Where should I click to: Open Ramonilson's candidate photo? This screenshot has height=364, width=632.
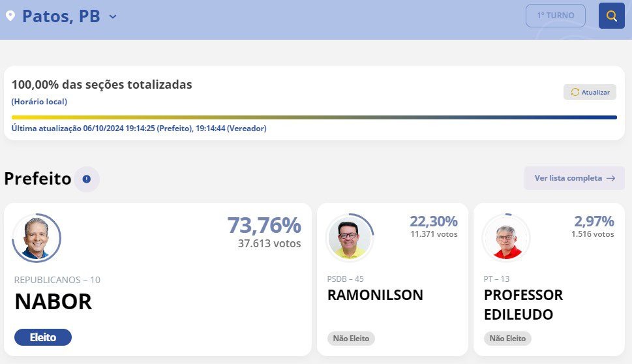[x=350, y=237]
